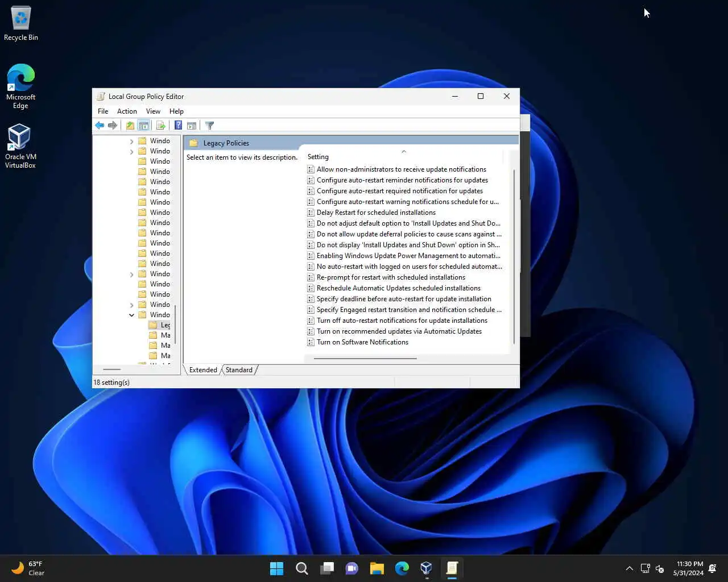Select 'Specify Engaged restart transition' policy
This screenshot has height=582, width=728.
pyautogui.click(x=404, y=310)
